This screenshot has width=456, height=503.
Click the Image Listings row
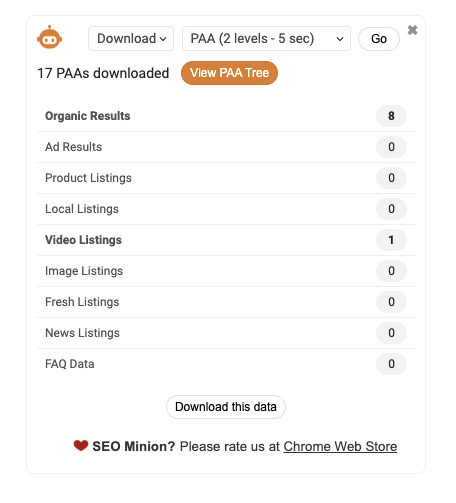[226, 271]
